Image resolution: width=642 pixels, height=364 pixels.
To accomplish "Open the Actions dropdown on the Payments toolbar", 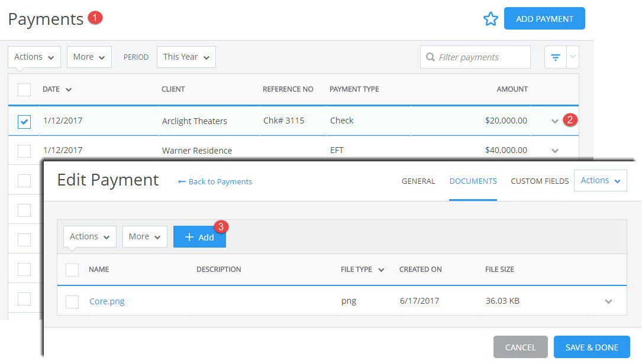I will pos(34,57).
